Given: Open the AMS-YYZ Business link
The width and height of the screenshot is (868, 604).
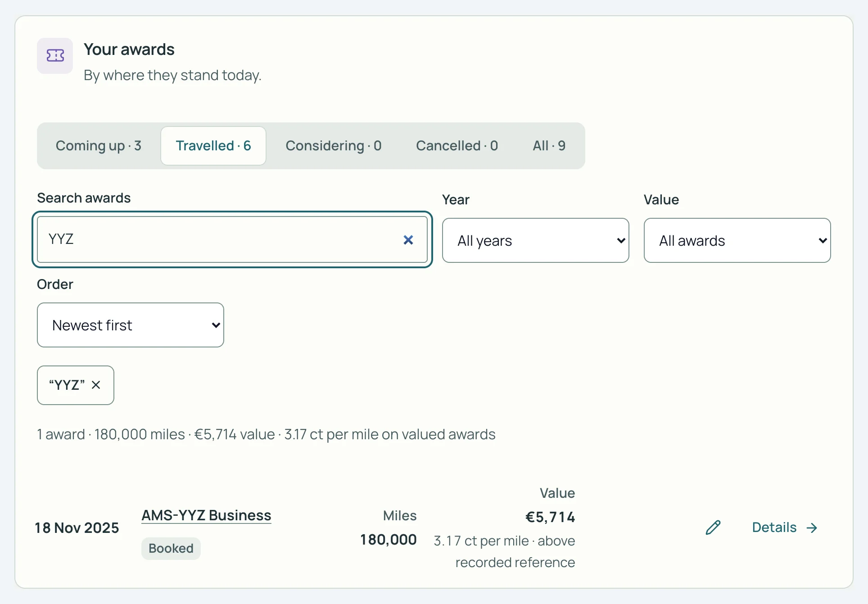Looking at the screenshot, I should [x=206, y=515].
